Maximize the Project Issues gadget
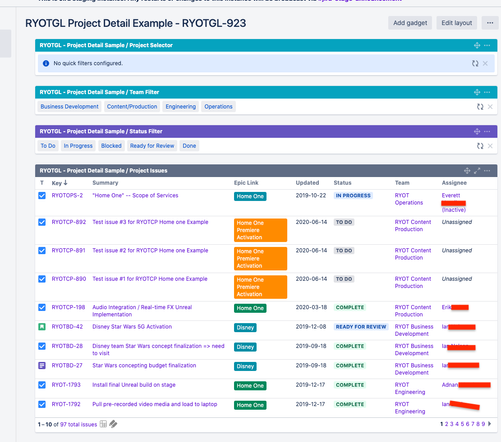The image size is (501, 442). pyautogui.click(x=477, y=171)
